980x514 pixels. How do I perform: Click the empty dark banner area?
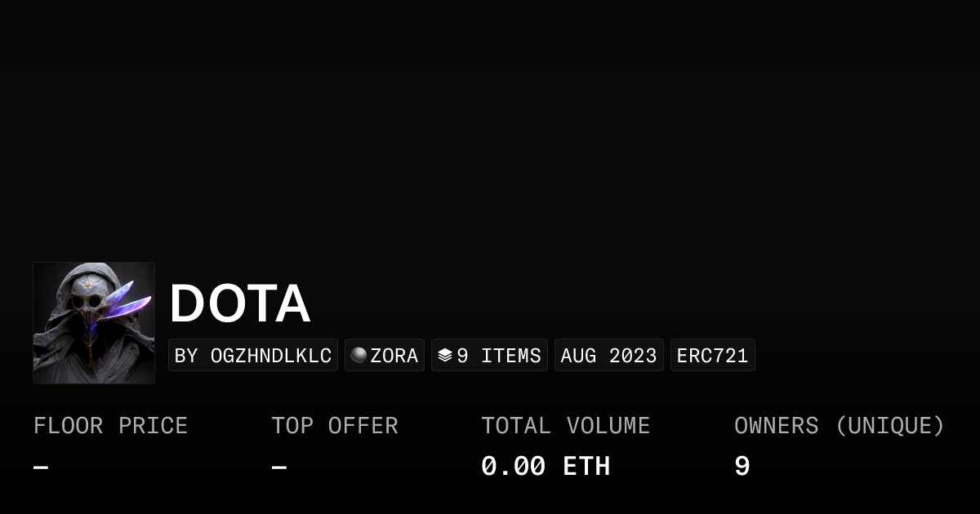coord(490,131)
